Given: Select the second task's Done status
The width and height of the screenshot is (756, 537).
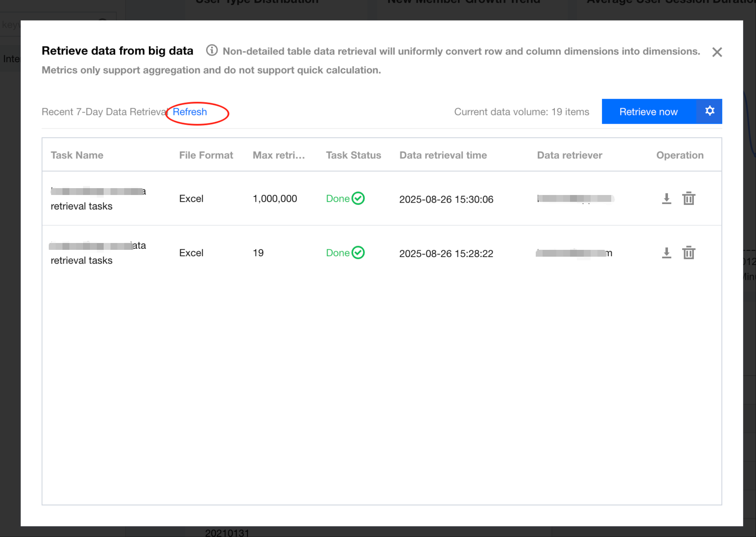Looking at the screenshot, I should point(345,253).
